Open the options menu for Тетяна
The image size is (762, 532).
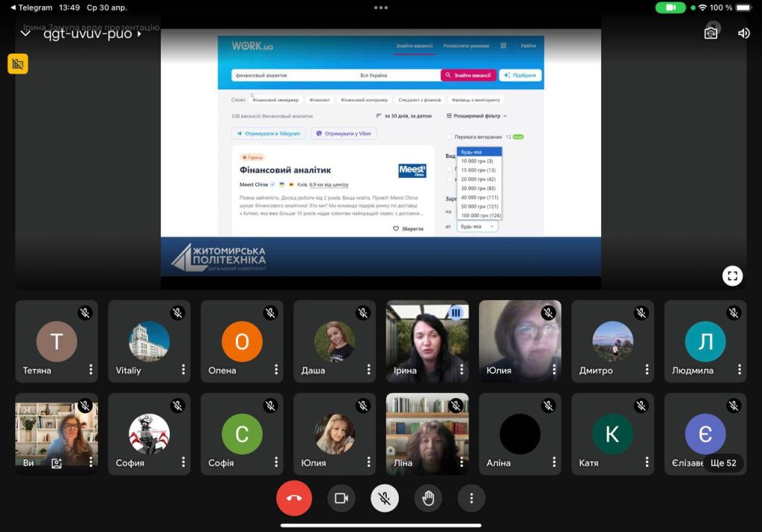pyautogui.click(x=91, y=370)
